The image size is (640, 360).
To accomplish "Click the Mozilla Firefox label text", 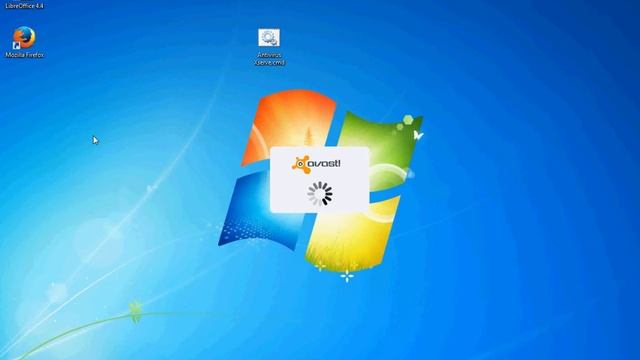I will tap(24, 55).
